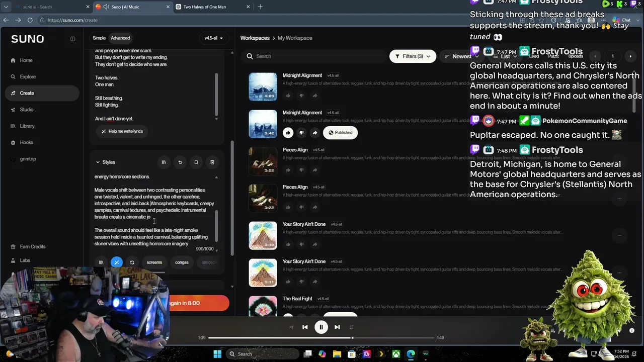Click Help me write lyrics button
644x362 pixels.
pos(122,132)
